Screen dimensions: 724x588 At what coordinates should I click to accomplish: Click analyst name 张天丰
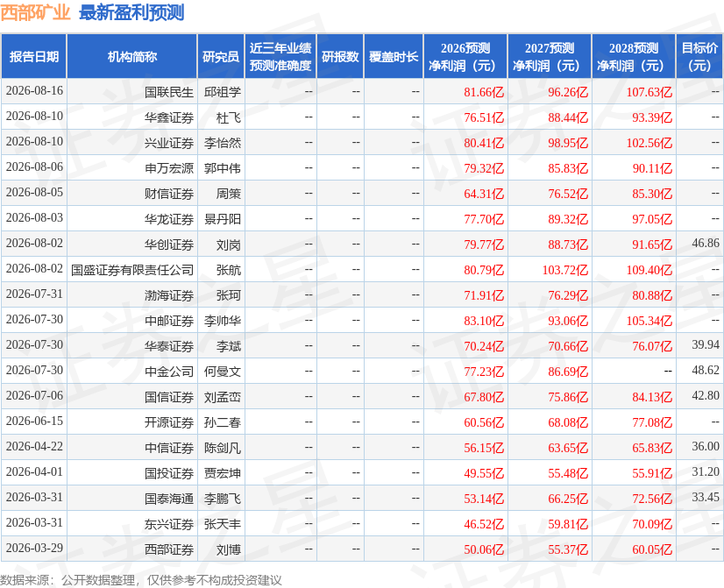click(x=223, y=524)
